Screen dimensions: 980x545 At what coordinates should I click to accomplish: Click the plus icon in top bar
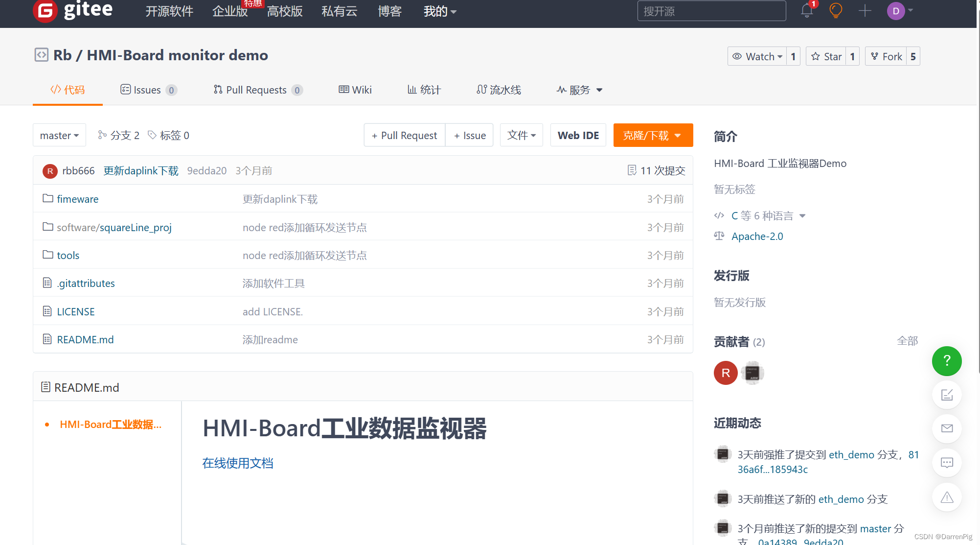click(x=865, y=11)
